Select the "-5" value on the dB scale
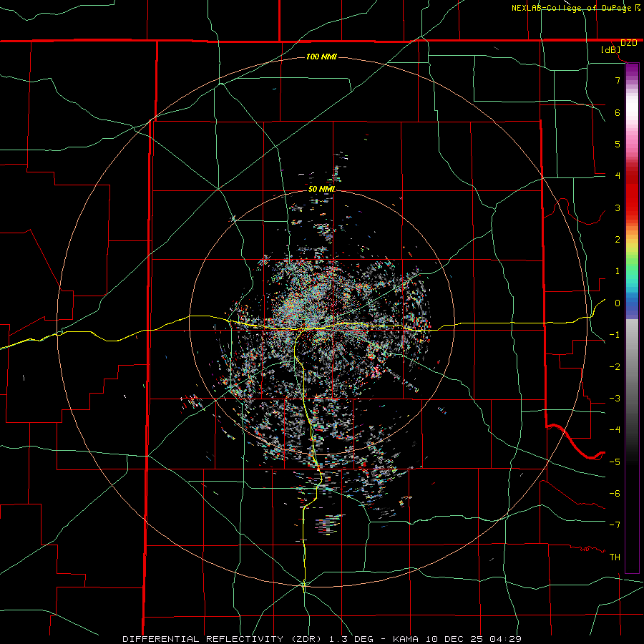The image size is (644, 644). tap(615, 462)
